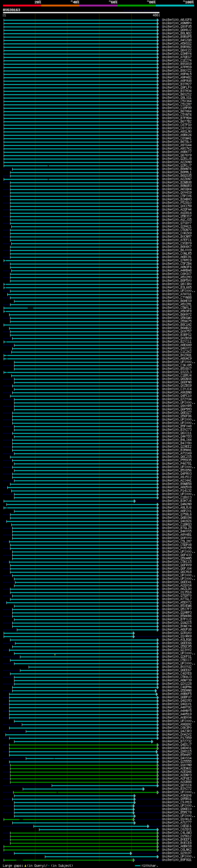Viewport: 197px width, 868px height.
Task: Open hit UniRef100_Q6H8J2
Action: pos(177,30)
